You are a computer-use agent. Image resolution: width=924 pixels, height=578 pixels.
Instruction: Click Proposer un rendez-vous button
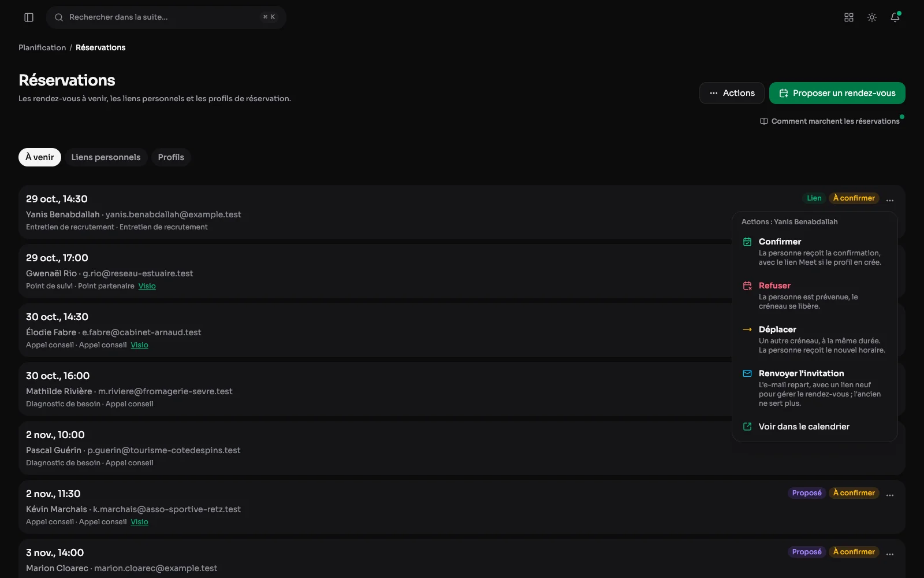837,93
